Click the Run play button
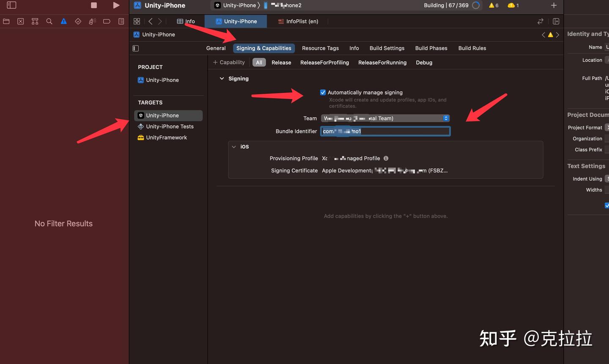The image size is (609, 364). click(116, 5)
